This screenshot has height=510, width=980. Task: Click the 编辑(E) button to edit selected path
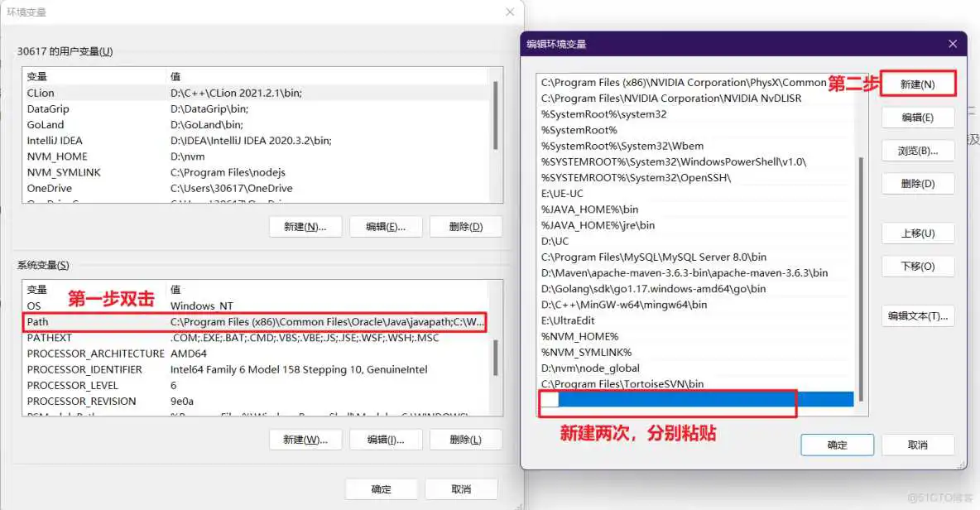click(x=918, y=118)
